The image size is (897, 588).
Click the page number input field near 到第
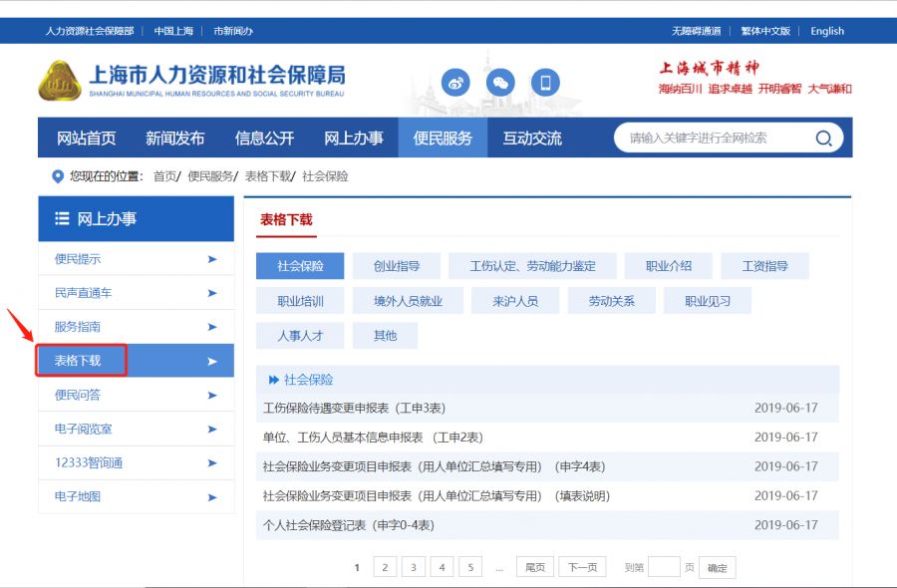(664, 566)
